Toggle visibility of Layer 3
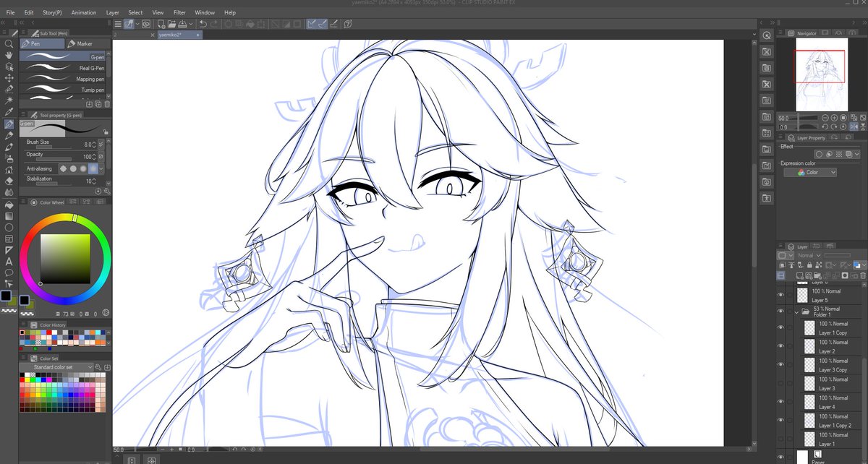The image size is (868, 464). tap(780, 384)
